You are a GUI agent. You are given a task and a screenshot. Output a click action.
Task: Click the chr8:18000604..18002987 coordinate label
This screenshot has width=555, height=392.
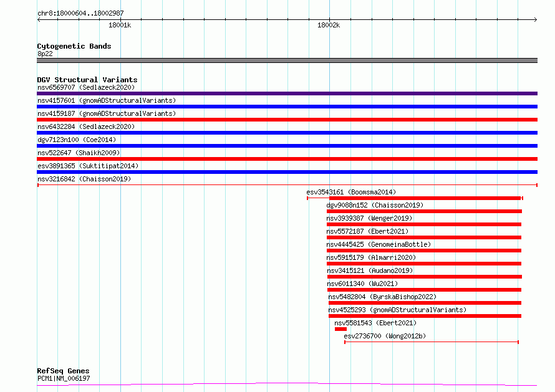pyautogui.click(x=80, y=14)
